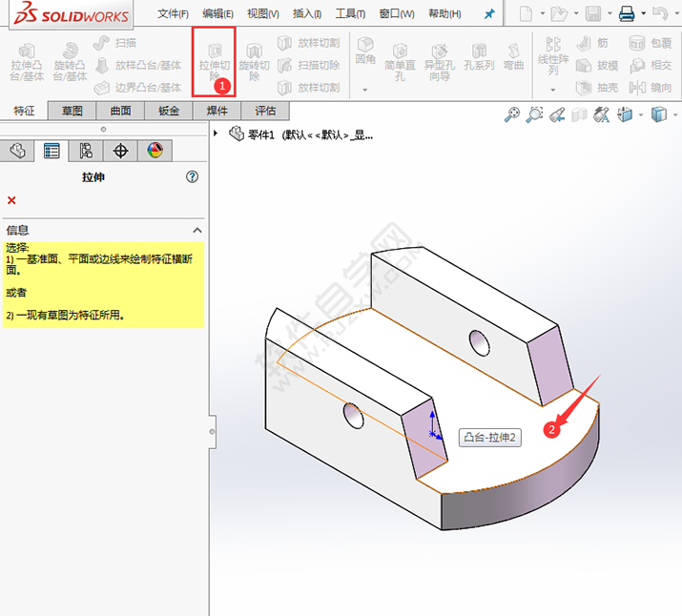The height and width of the screenshot is (616, 682).
Task: Open the View Orientation dropdown arrow
Action: click(x=641, y=115)
